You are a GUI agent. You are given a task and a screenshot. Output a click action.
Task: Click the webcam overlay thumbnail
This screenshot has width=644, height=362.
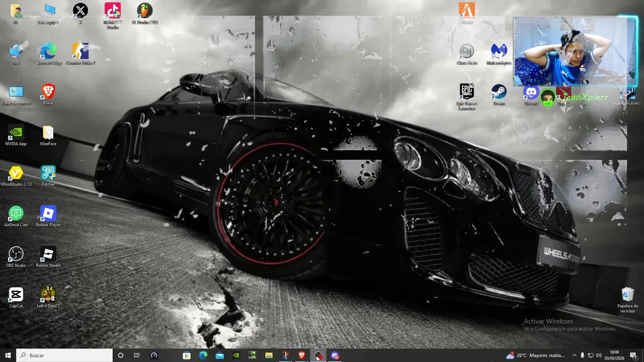click(575, 51)
